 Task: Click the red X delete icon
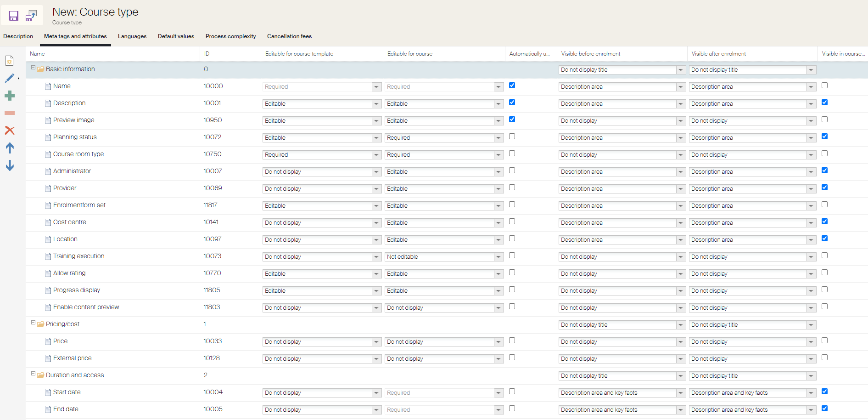(10, 131)
